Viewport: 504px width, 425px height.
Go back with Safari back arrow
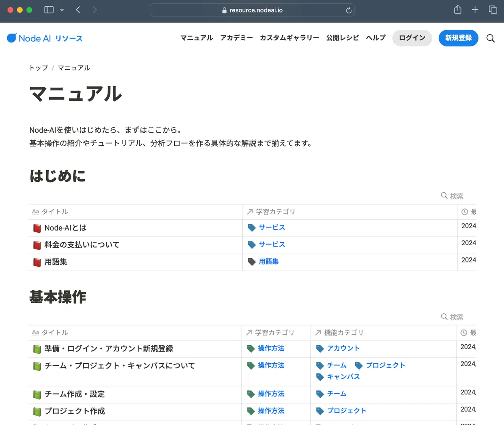point(78,10)
